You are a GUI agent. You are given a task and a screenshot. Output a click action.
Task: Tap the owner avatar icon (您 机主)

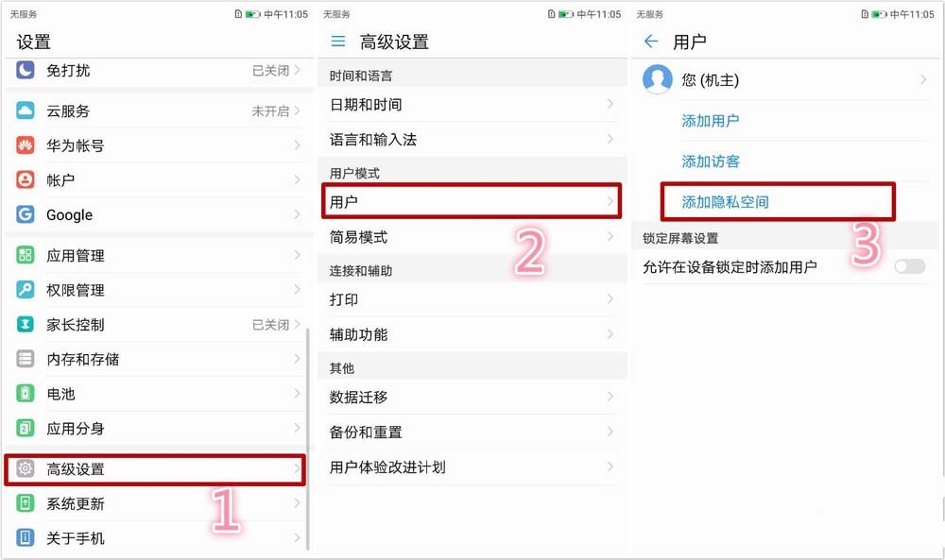click(x=658, y=79)
